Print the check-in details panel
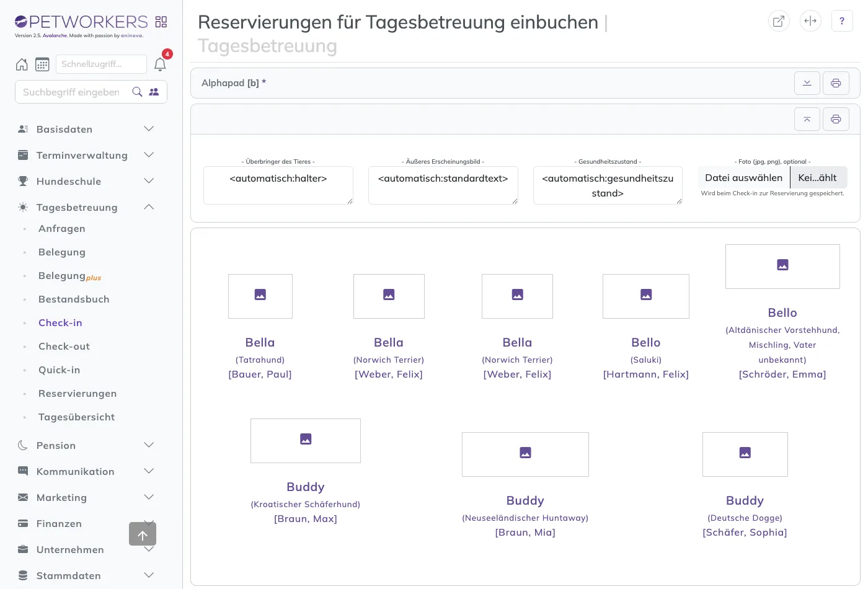 click(836, 119)
